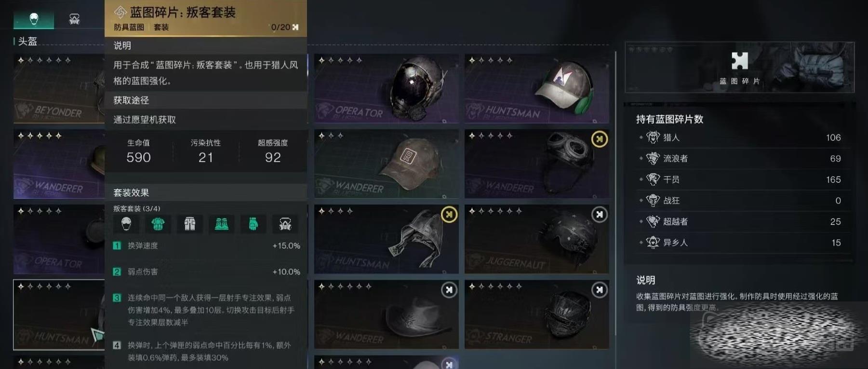The width and height of the screenshot is (868, 369).
Task: Open the Wanderer cowboy hat blueprint
Action: [387, 314]
